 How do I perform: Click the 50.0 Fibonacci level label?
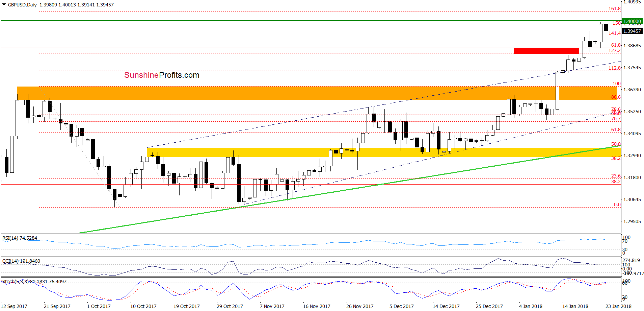(x=616, y=144)
